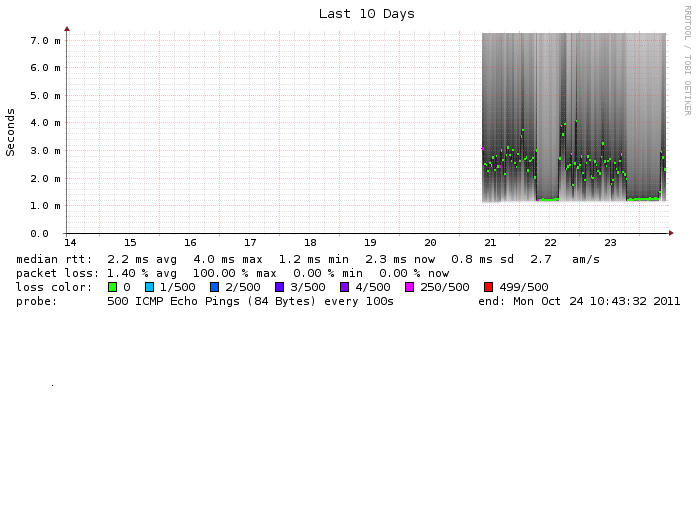Click the 4.0 m y-axis value

pos(45,123)
